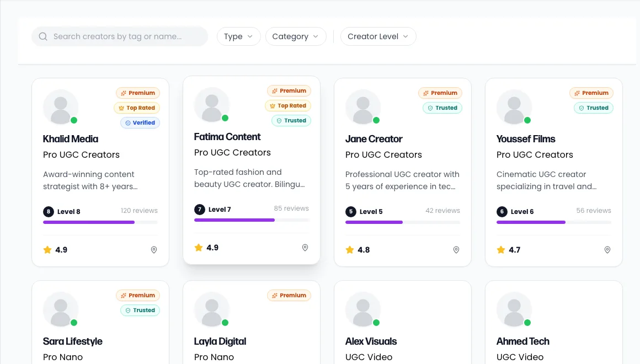Screen dimensions: 640x364
Task: Click Sara Lifestyle's avatar image
Action: tap(60, 309)
